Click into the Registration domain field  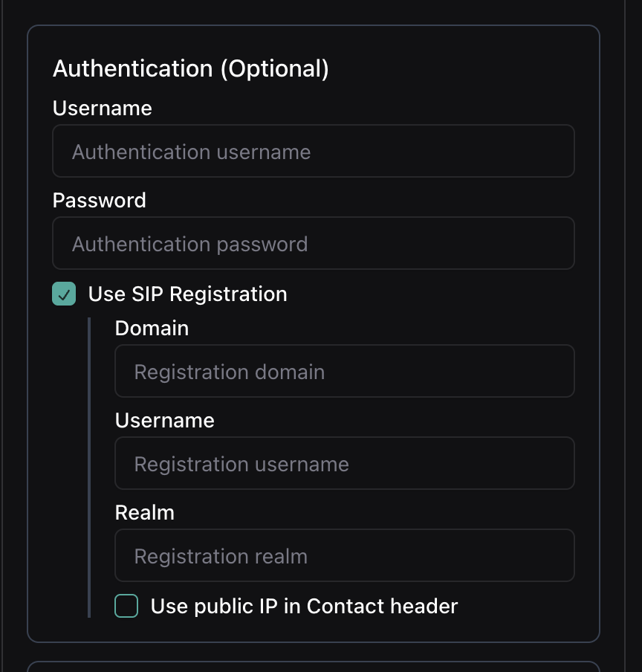pos(344,372)
